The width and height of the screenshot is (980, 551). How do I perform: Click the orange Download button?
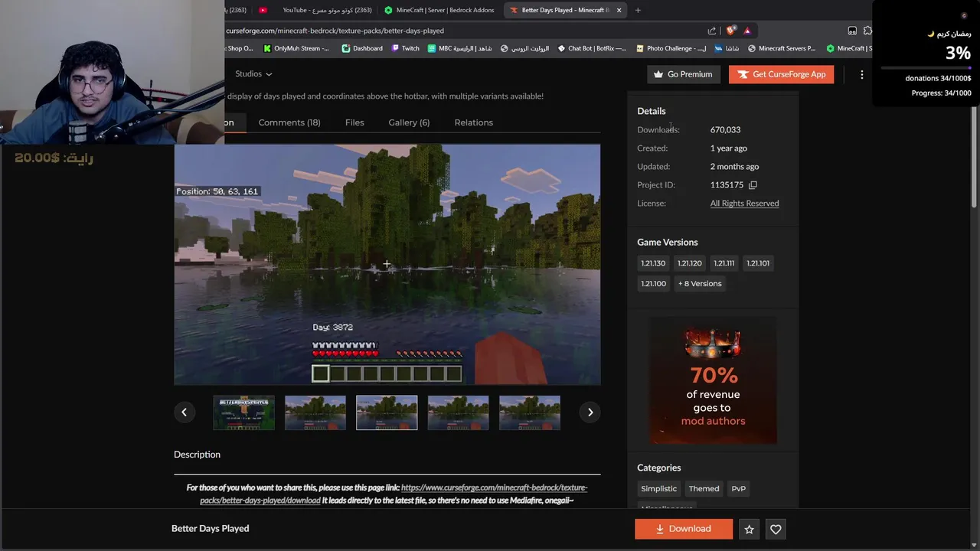tap(683, 529)
